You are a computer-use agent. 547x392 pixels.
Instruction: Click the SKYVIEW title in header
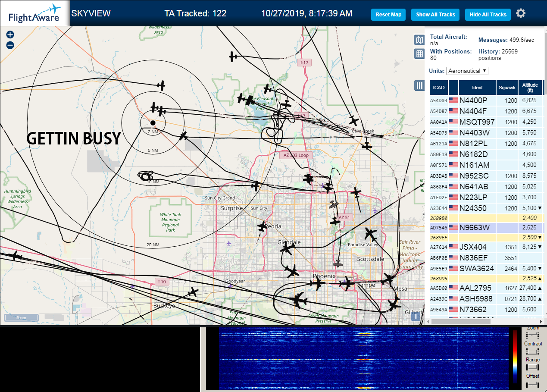point(91,13)
